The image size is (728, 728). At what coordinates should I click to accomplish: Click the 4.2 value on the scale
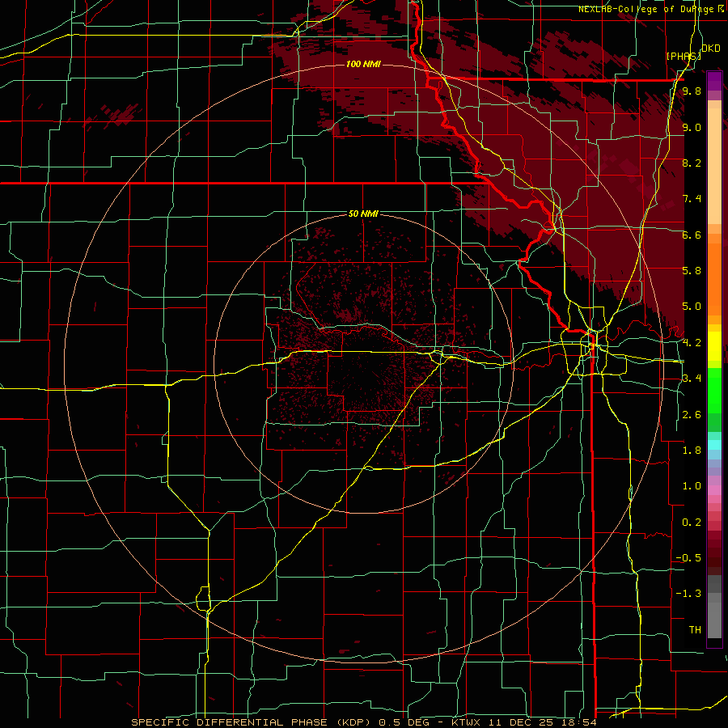pos(692,343)
